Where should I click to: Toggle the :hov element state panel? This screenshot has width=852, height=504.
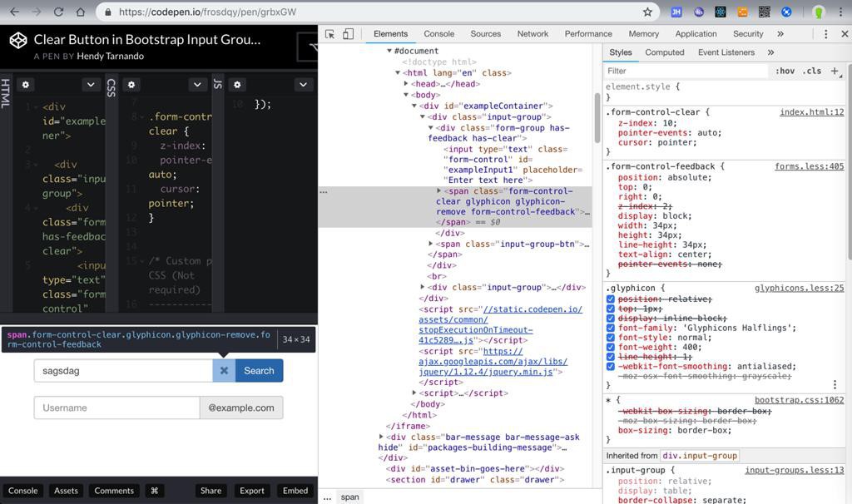tap(785, 71)
